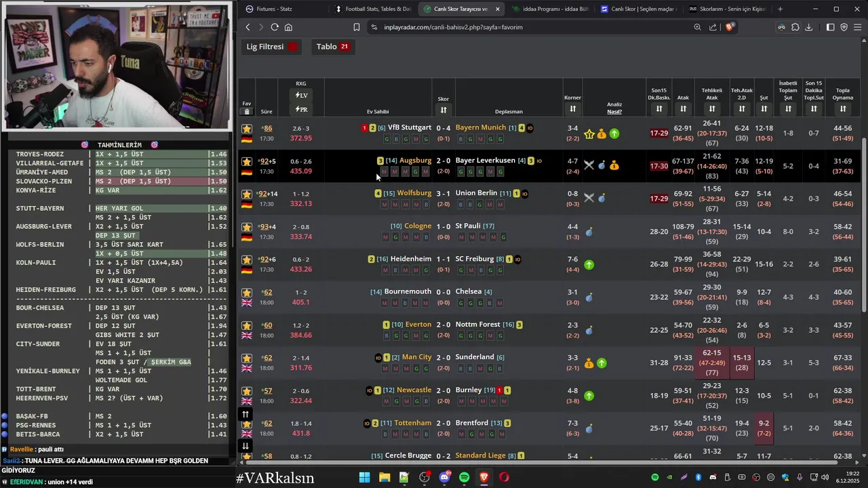Toggle favorite star for Everton match
Image resolution: width=868 pixels, height=488 pixels.
point(247,325)
